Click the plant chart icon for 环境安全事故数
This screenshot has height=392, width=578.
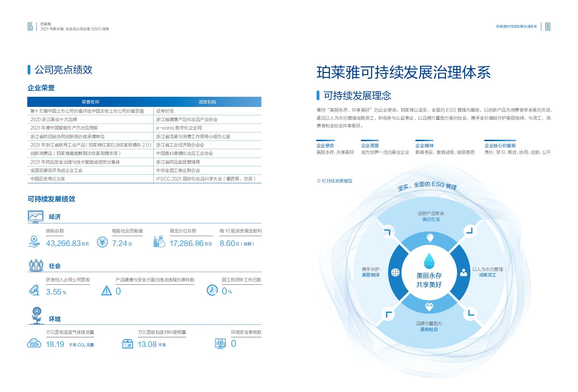221,344
